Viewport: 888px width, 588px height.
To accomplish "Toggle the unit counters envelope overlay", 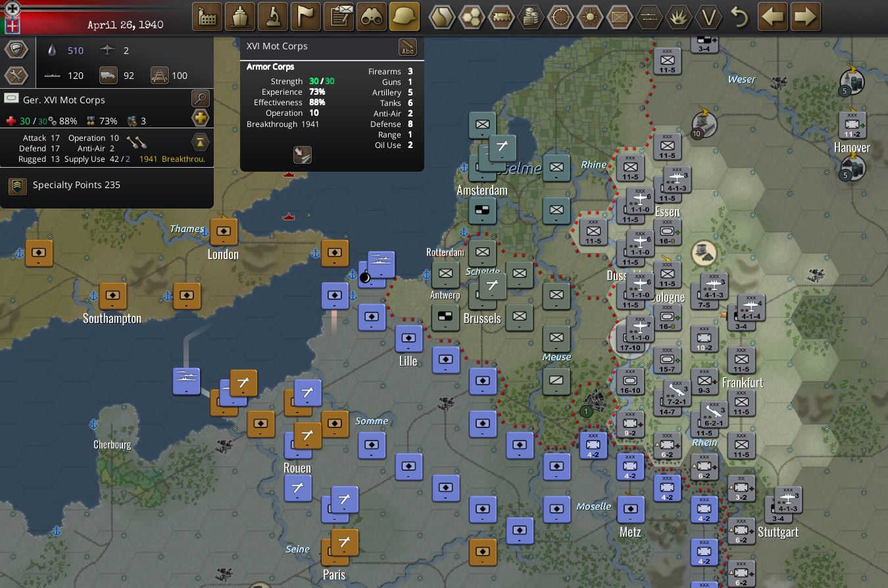I will [620, 17].
